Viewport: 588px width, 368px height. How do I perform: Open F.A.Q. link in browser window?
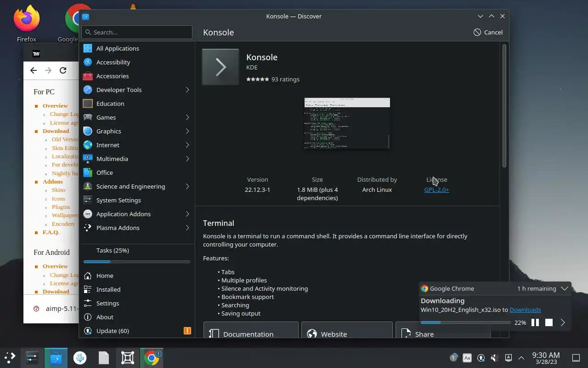tap(51, 232)
